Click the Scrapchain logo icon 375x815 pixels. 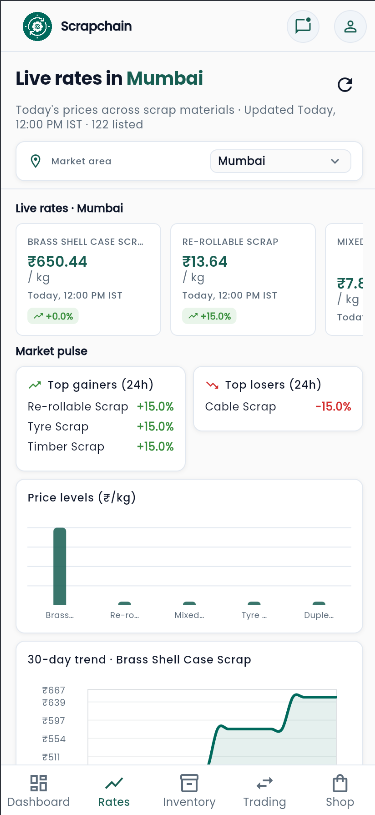click(x=37, y=26)
